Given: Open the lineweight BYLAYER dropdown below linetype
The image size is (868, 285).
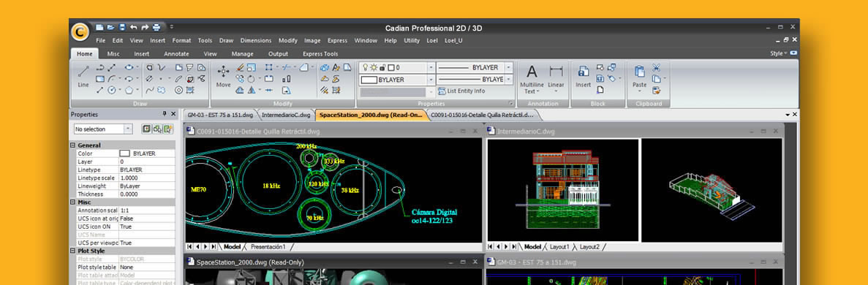Looking at the screenshot, I should tap(508, 80).
